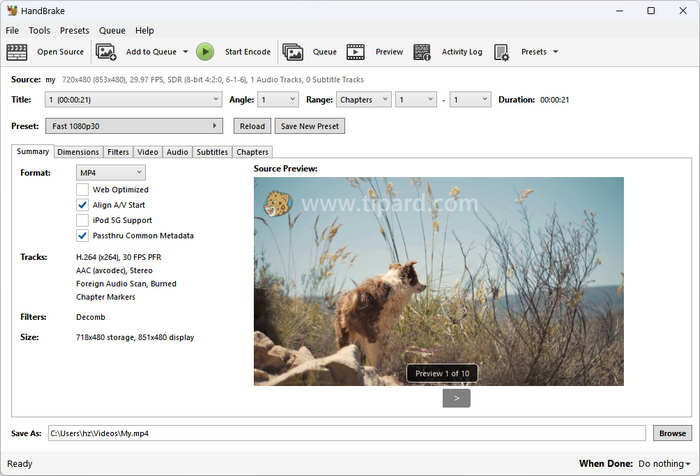
Task: Click the 'Chapter Markers' text
Action: (x=106, y=297)
